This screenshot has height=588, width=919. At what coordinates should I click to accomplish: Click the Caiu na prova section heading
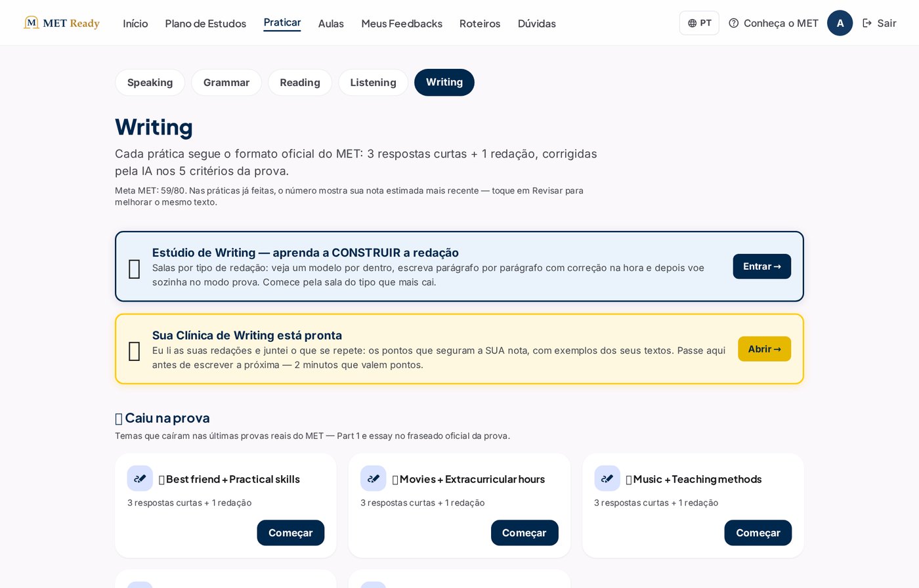click(x=163, y=418)
